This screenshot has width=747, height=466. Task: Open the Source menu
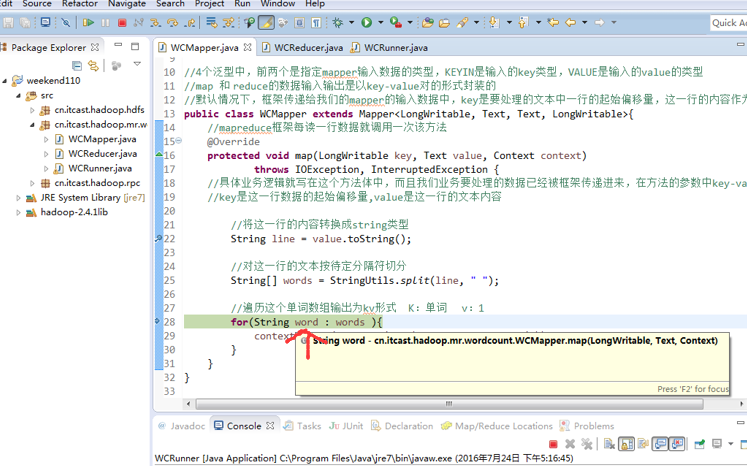point(37,4)
